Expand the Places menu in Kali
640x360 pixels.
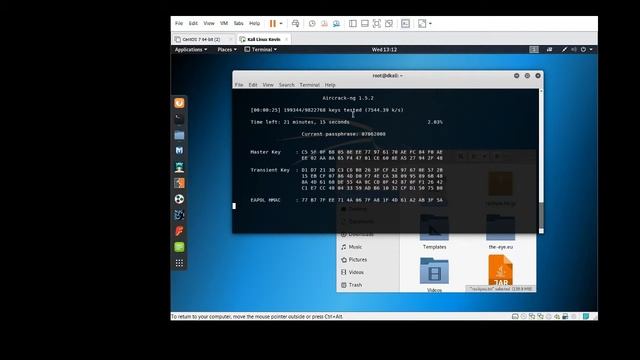[x=227, y=49]
